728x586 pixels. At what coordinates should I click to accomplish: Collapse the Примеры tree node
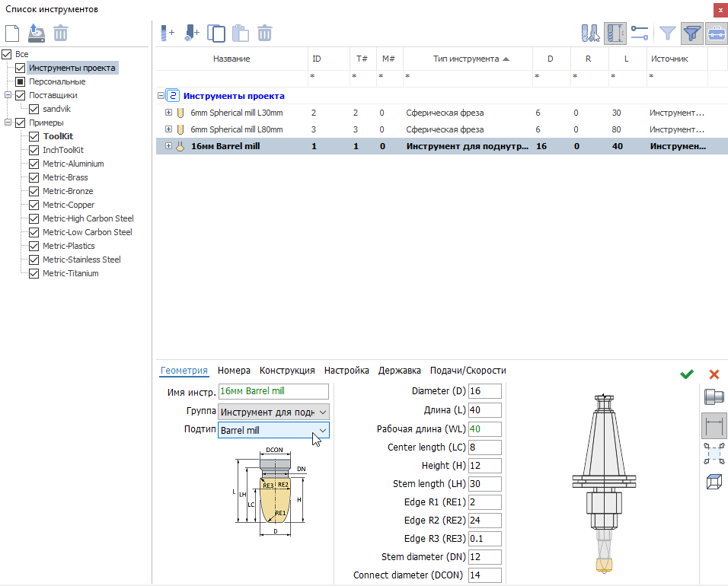[8, 123]
